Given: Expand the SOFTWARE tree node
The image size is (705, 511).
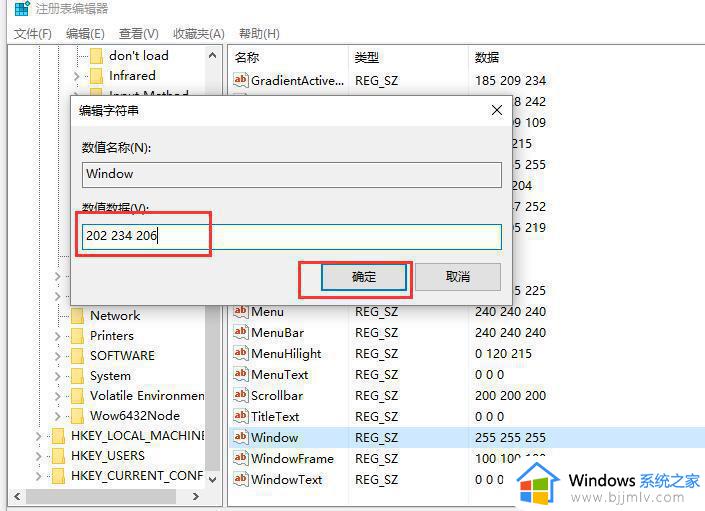Looking at the screenshot, I should [57, 356].
